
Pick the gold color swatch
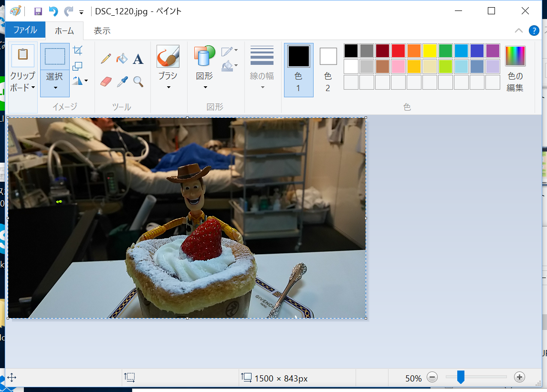(x=414, y=67)
